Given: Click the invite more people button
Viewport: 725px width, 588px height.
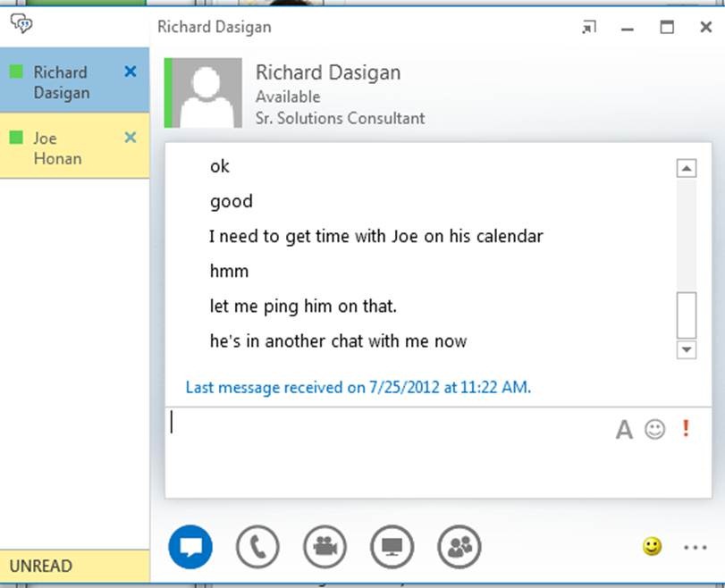Looking at the screenshot, I should (459, 546).
